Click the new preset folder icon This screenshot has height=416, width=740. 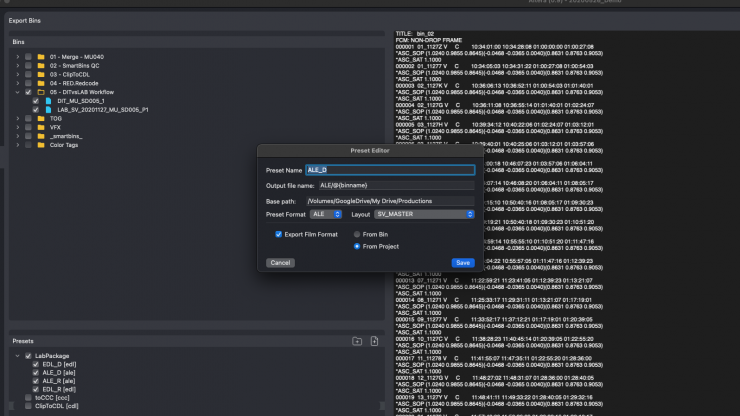coord(357,341)
